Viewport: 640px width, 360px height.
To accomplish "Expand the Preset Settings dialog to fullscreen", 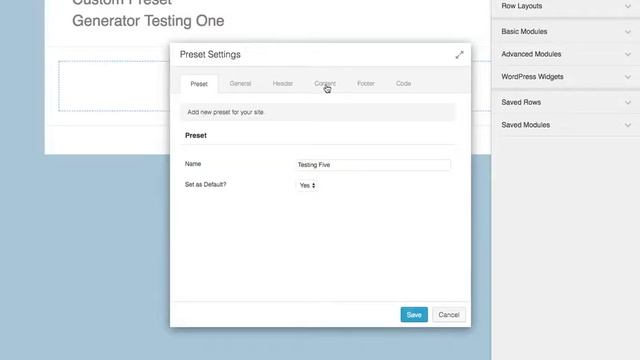I will (459, 55).
